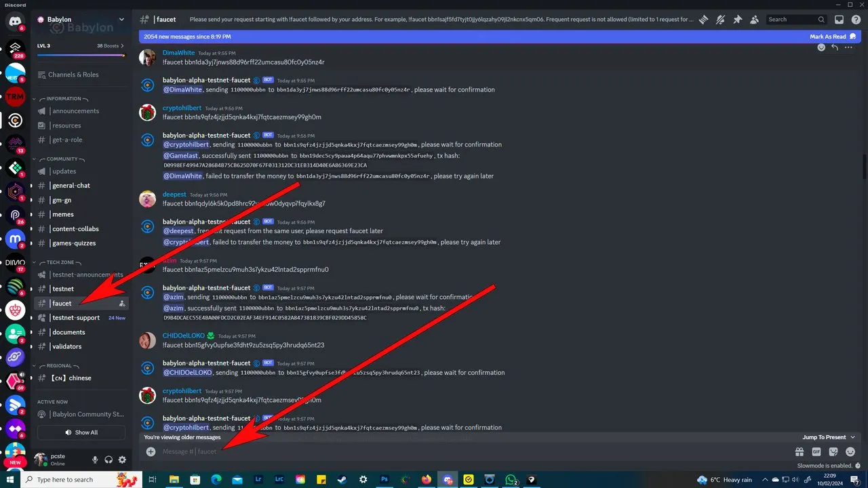This screenshot has height=488, width=868.
Task: Open the Threads icon in channel header
Action: (x=704, y=20)
